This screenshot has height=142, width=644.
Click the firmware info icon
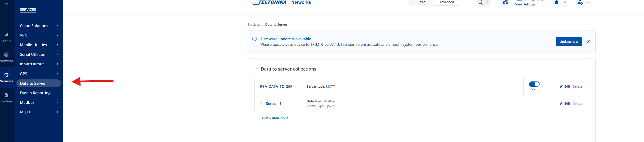[x=254, y=39]
